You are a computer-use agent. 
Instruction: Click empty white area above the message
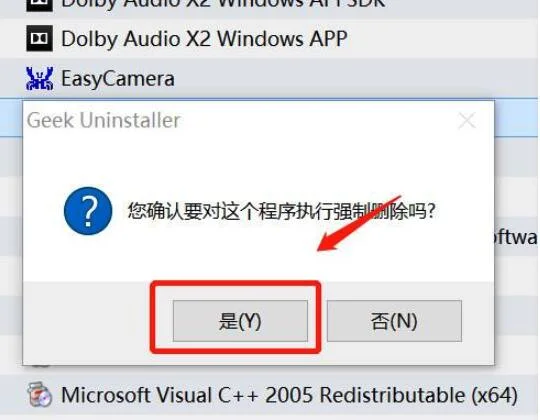click(258, 162)
